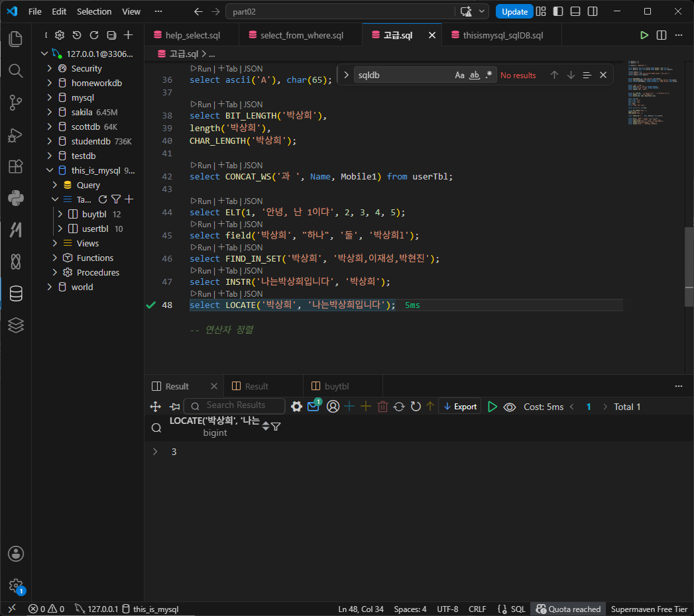694x616 pixels.
Task: Click the Update button
Action: tap(514, 11)
